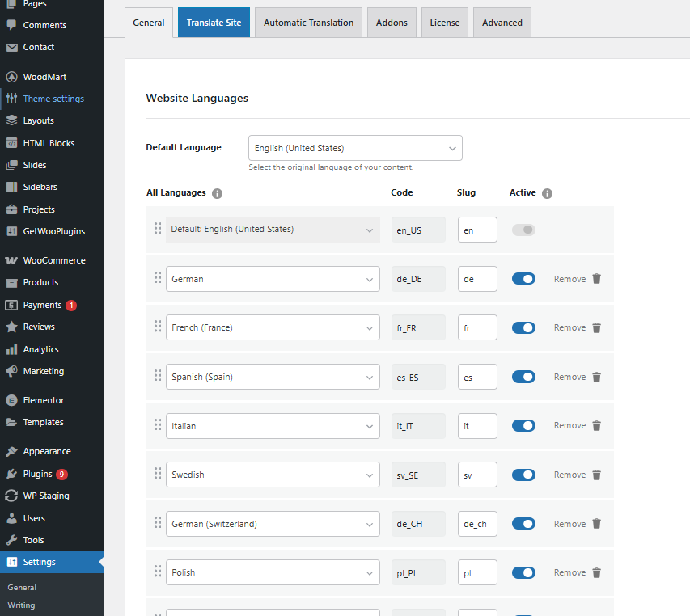
Task: Open the Comments speech bubble icon
Action: [x=10, y=24]
